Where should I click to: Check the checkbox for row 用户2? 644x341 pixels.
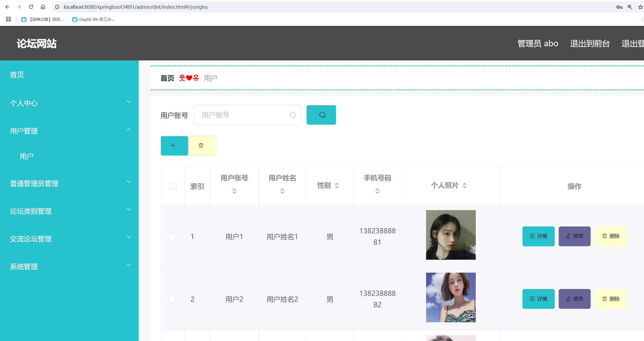click(x=172, y=299)
